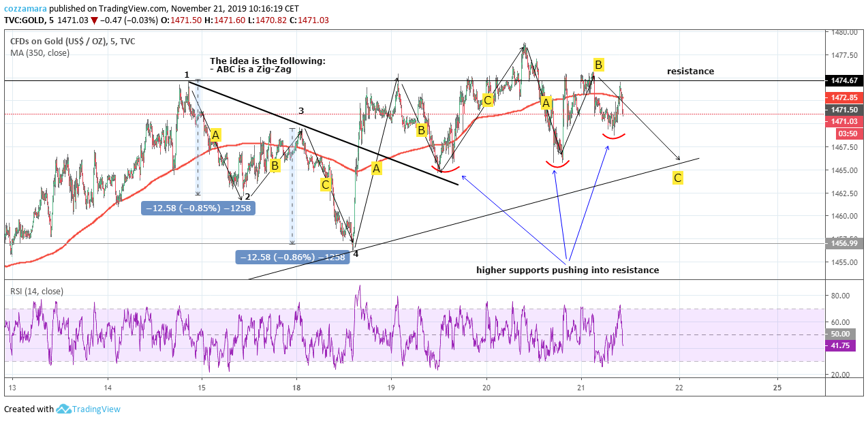868x421 pixels.
Task: Select the '−12.58 (−0.86%) −1258' measurement label
Action: click(x=293, y=257)
